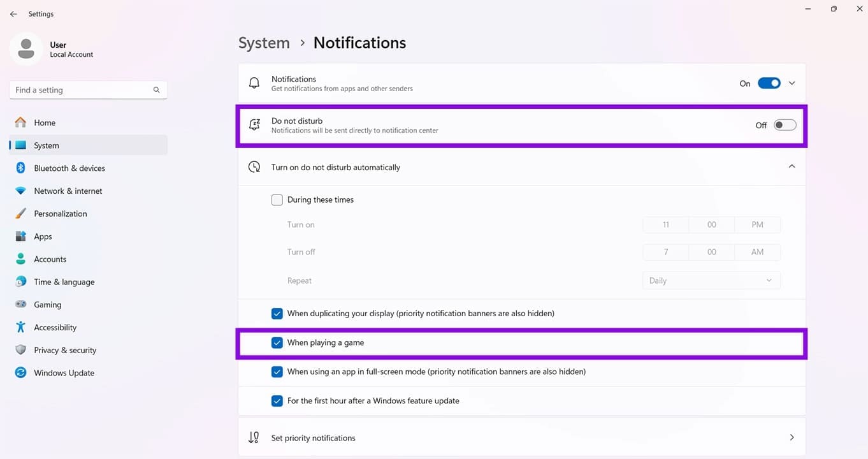Open Accounts label in sidebar
This screenshot has width=868, height=459.
[x=50, y=259]
